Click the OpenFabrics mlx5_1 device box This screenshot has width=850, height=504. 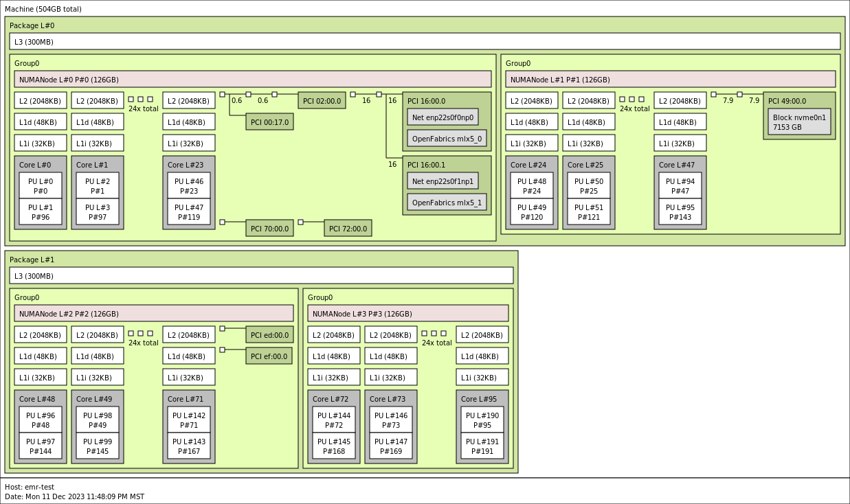point(447,203)
